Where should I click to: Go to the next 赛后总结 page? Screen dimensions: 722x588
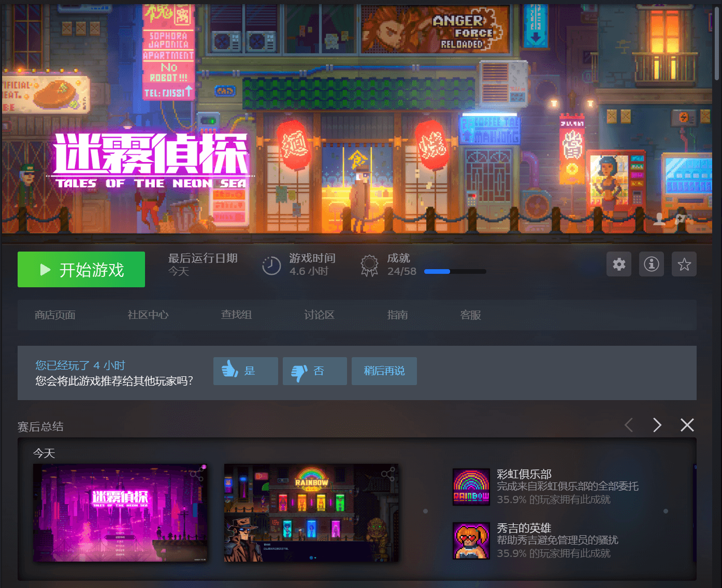tap(657, 425)
